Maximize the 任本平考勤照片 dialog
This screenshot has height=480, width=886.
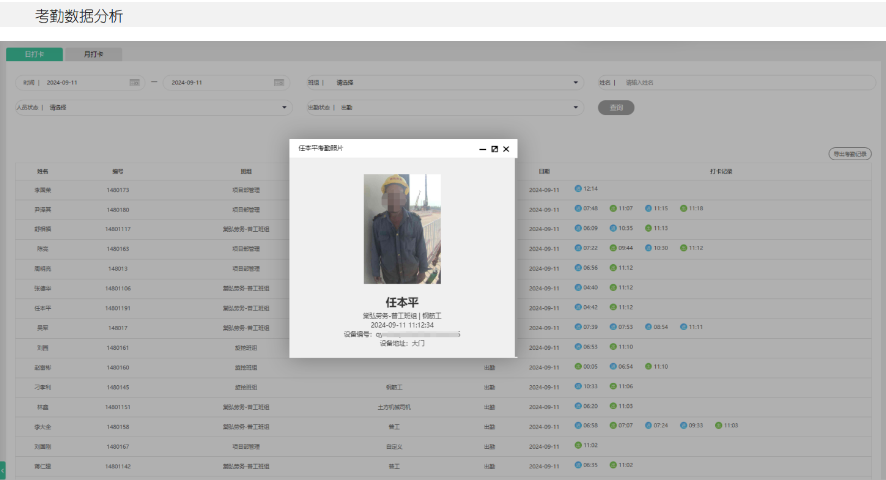(494, 148)
